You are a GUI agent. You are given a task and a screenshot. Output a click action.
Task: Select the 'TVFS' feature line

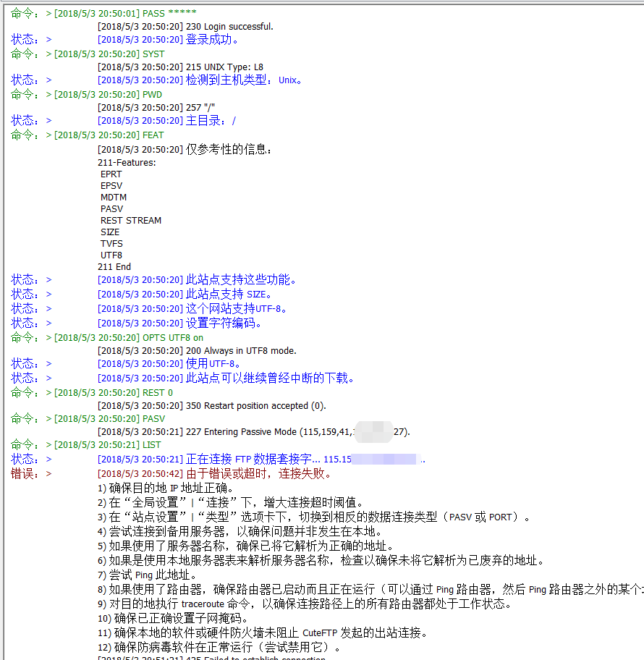pyautogui.click(x=111, y=244)
